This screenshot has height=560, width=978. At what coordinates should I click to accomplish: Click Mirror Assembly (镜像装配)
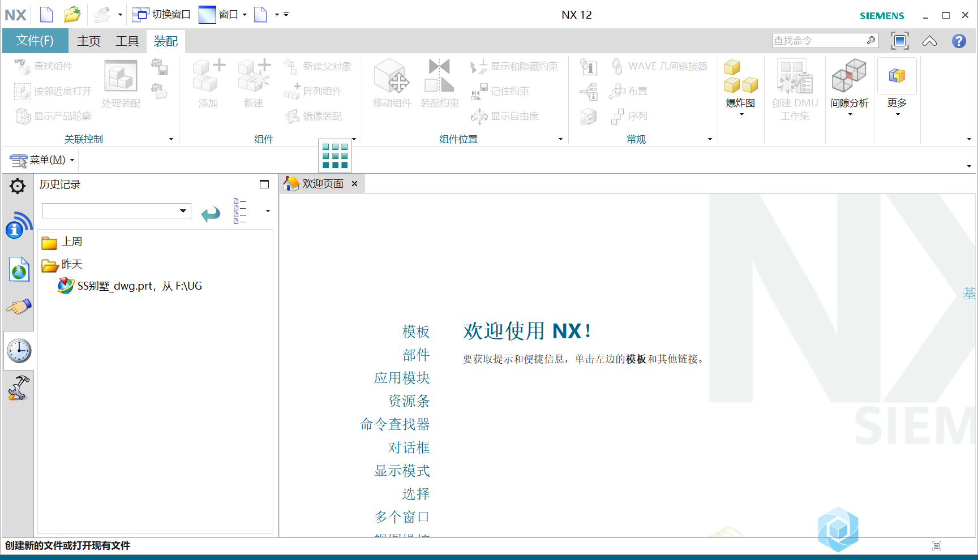[313, 116]
